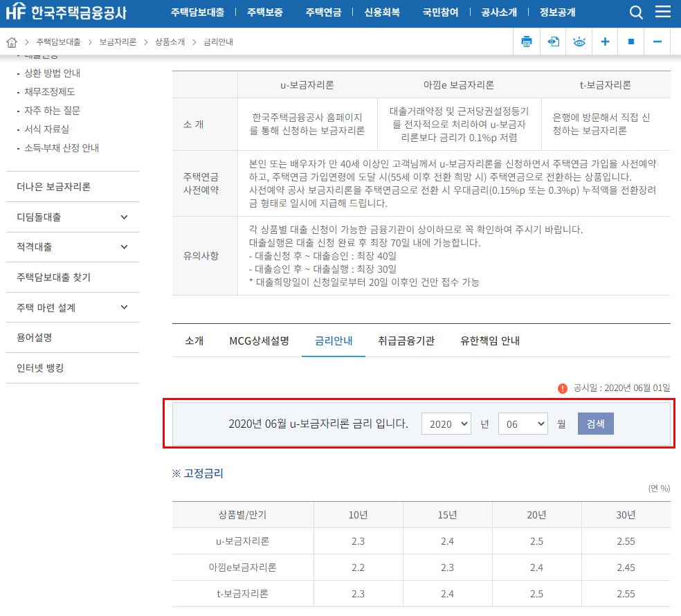Image resolution: width=681 pixels, height=616 pixels.
Task: Click the 주택연금 사전예약 row label
Action: (x=205, y=183)
